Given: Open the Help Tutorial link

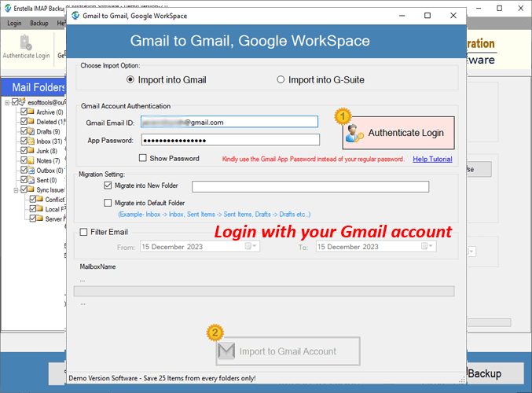Looking at the screenshot, I should pyautogui.click(x=432, y=159).
